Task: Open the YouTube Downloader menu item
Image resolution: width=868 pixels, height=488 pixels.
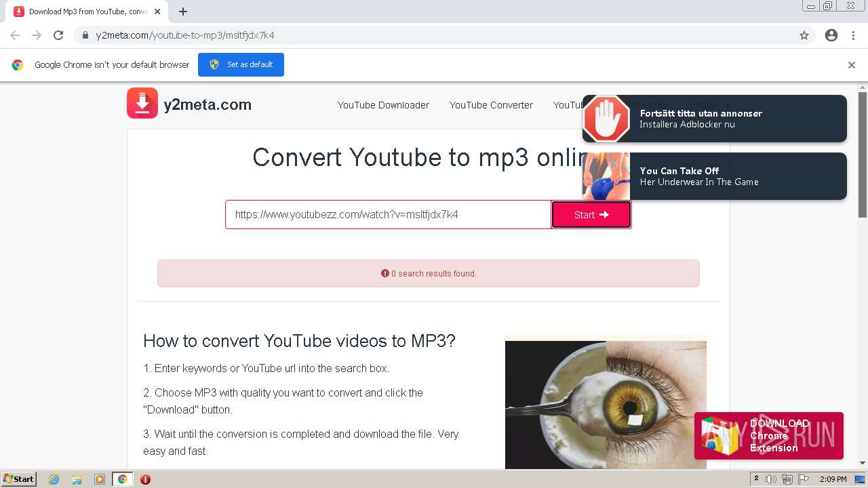Action: pos(383,105)
